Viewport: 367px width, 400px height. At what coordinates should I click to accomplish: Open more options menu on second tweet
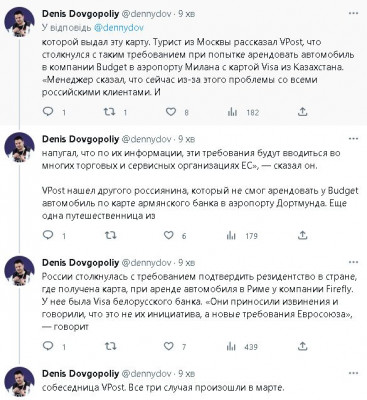pos(353,139)
